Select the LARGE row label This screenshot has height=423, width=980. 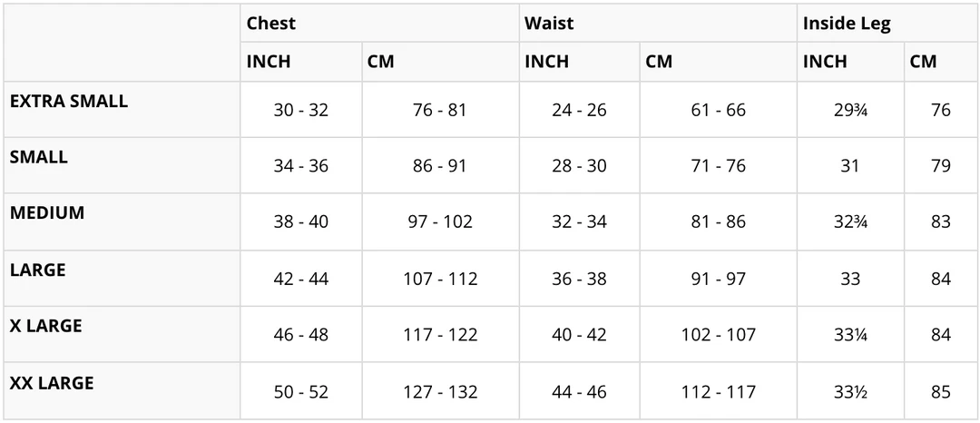38,270
